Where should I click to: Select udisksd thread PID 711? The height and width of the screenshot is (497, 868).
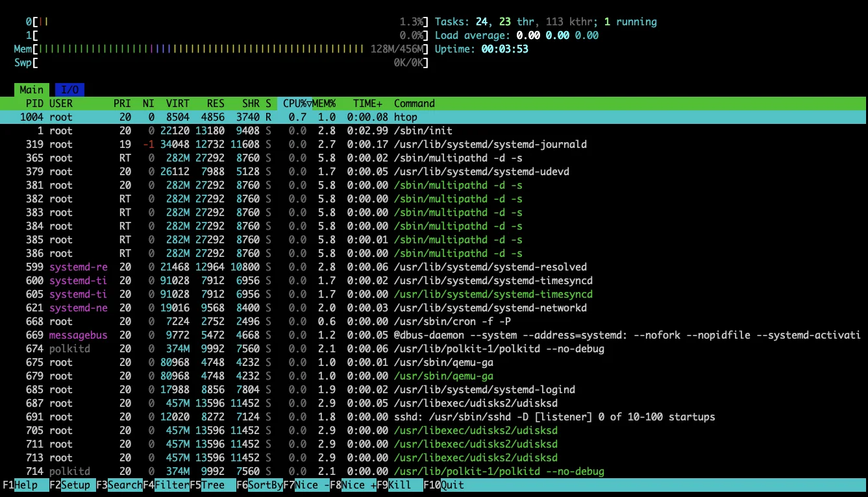tap(434, 444)
